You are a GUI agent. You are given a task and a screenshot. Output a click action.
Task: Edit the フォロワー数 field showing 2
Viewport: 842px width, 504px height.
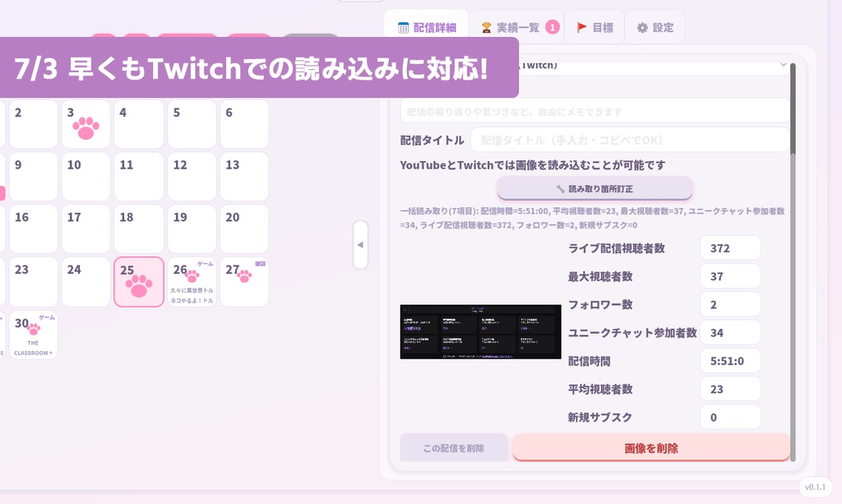click(730, 304)
